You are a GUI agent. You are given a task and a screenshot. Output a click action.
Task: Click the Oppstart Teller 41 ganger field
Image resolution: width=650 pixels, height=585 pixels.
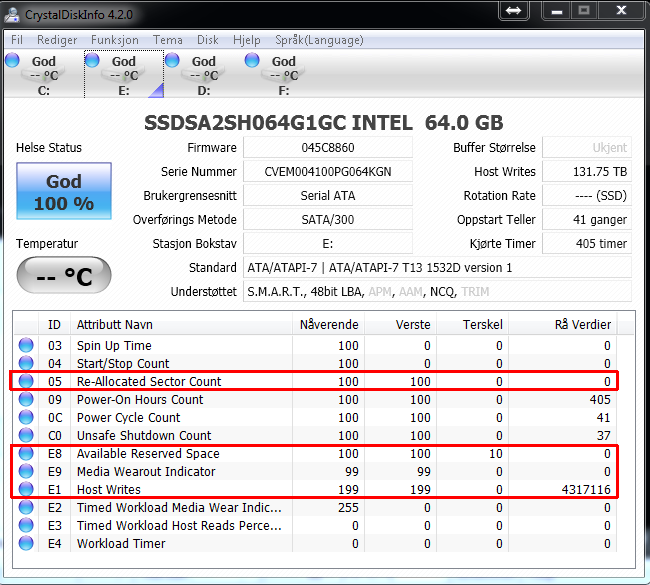pyautogui.click(x=587, y=220)
